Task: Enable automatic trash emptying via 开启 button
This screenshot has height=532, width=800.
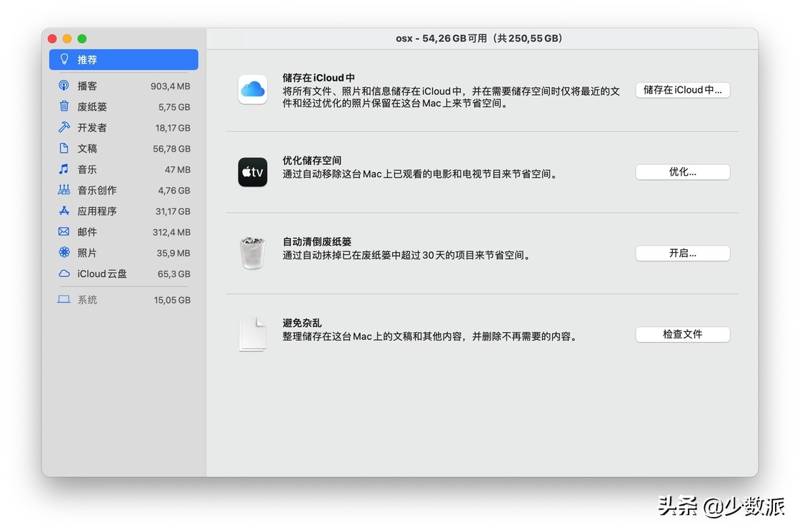Action: pyautogui.click(x=682, y=253)
